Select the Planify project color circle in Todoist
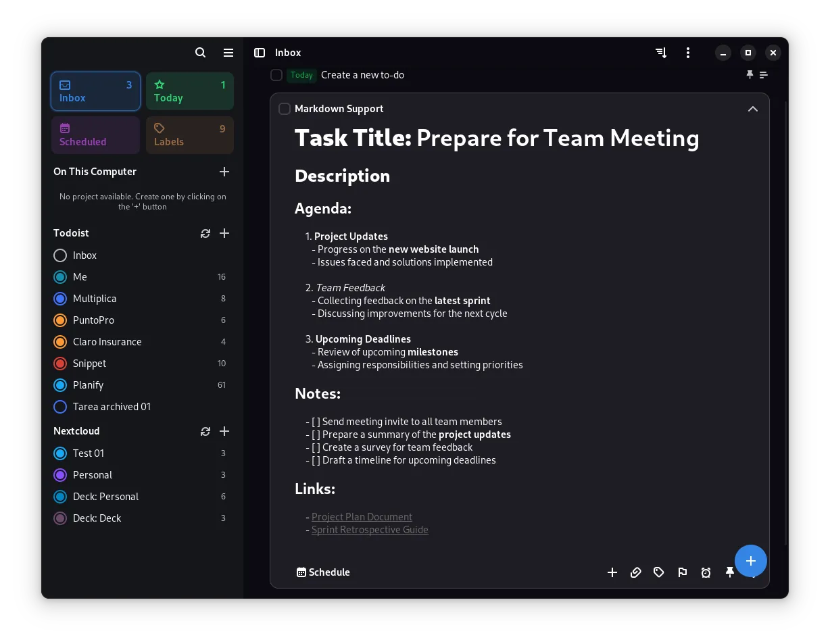Screen dimensions: 830x644 pyautogui.click(x=60, y=385)
